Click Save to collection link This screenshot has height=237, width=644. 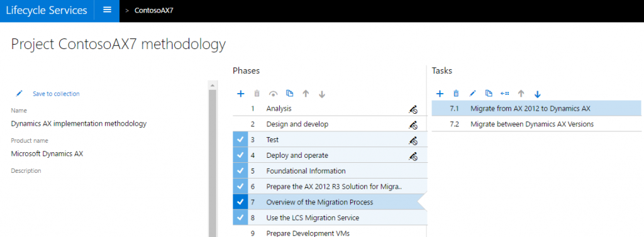point(56,94)
